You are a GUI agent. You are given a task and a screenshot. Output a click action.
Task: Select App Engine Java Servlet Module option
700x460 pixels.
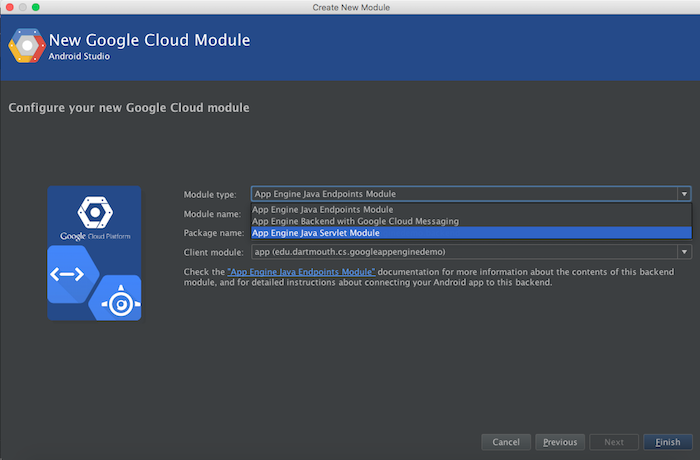click(x=471, y=233)
